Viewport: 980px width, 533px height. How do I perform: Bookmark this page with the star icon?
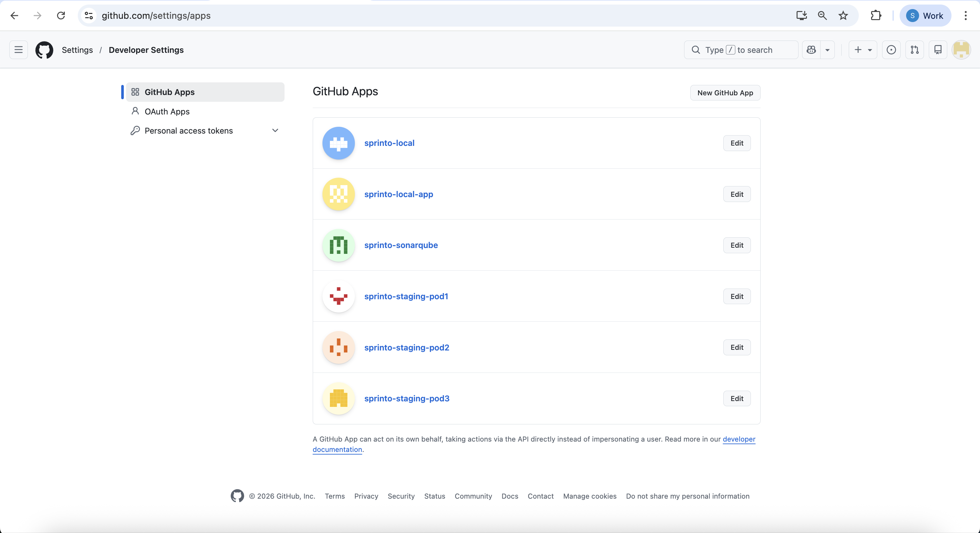(x=843, y=16)
